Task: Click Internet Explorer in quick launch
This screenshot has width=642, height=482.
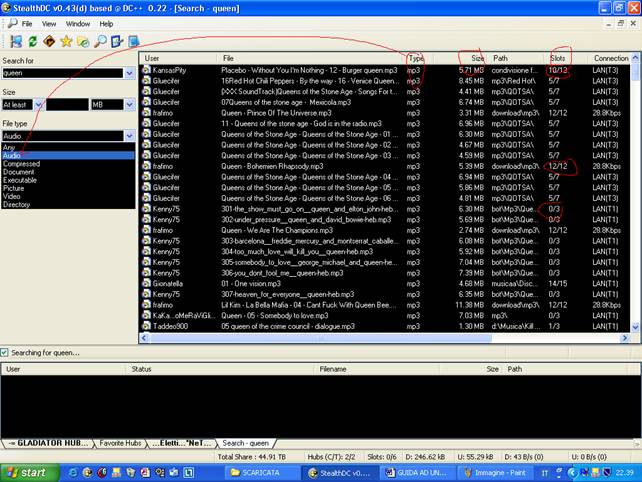Action: tap(73, 473)
